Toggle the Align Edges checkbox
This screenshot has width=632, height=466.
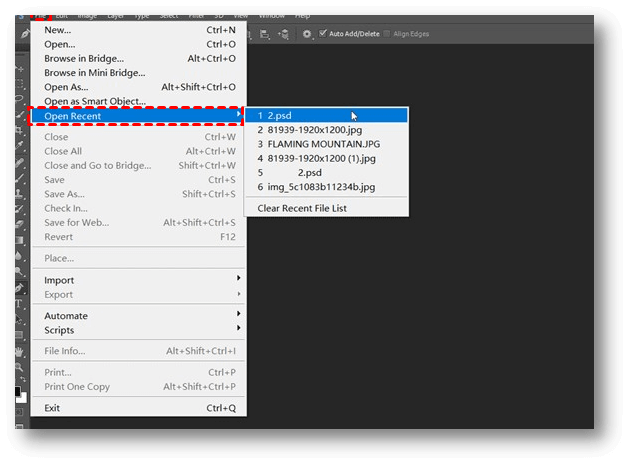[x=387, y=33]
